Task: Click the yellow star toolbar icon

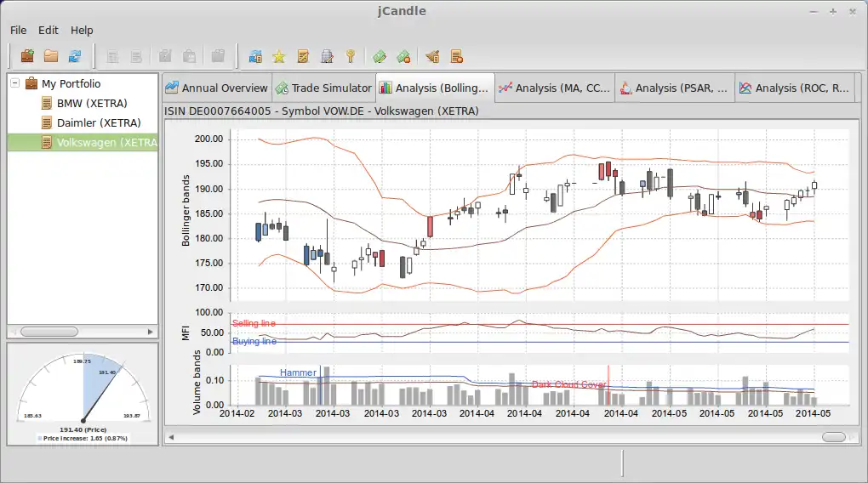Action: pyautogui.click(x=279, y=56)
